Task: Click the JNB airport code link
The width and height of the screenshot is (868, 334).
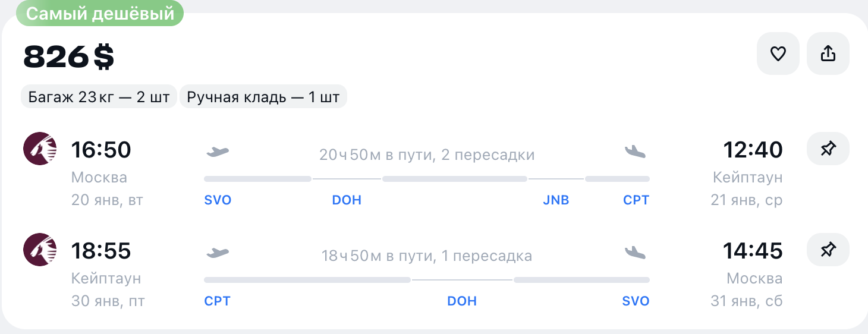Action: coord(556,200)
